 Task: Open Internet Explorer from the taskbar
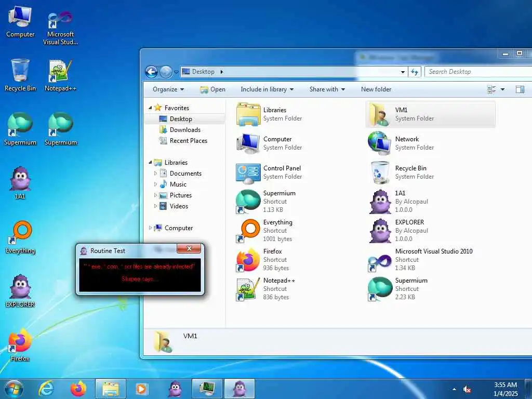point(46,389)
